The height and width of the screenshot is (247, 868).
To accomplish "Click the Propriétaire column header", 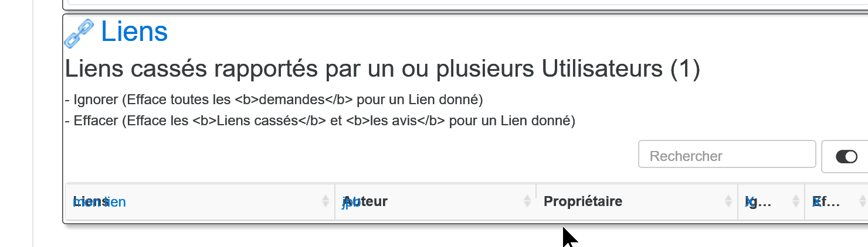I will pyautogui.click(x=637, y=201).
